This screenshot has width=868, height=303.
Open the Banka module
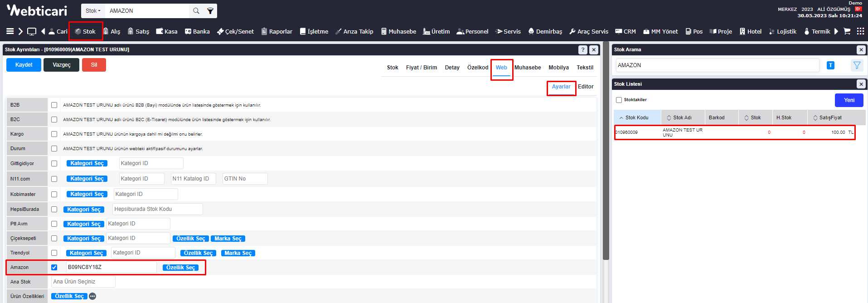(x=197, y=31)
